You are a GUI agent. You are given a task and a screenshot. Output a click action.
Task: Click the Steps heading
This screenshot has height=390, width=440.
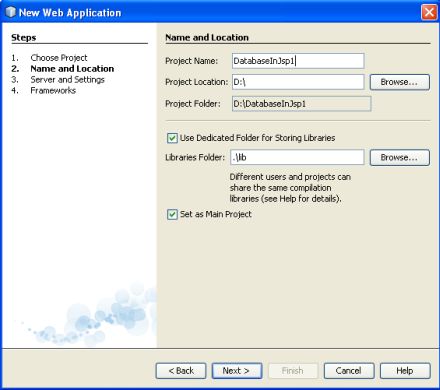pos(24,38)
